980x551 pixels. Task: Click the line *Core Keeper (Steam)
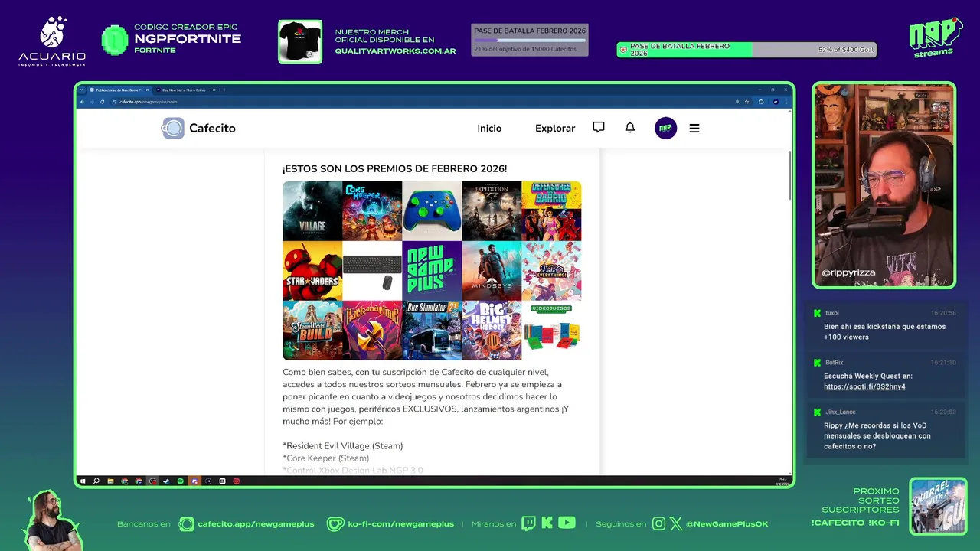[x=325, y=458]
